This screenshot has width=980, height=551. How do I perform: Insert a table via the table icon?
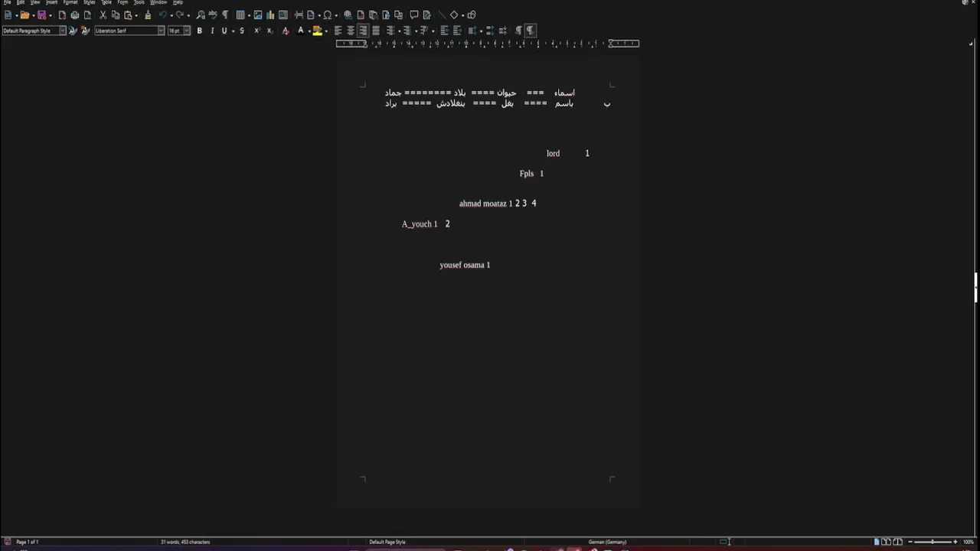click(240, 15)
